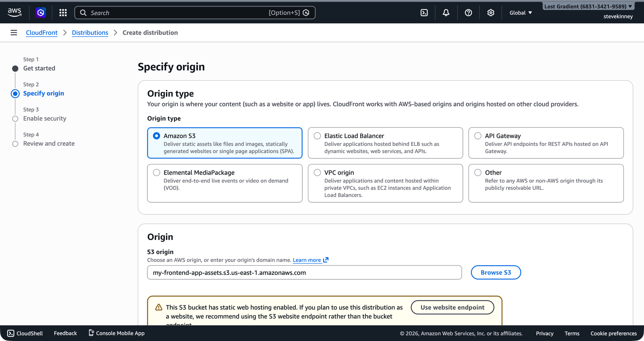Viewport: 644px width, 341px height.
Task: Open CloudShell terminal icon in top bar
Action: coord(424,13)
